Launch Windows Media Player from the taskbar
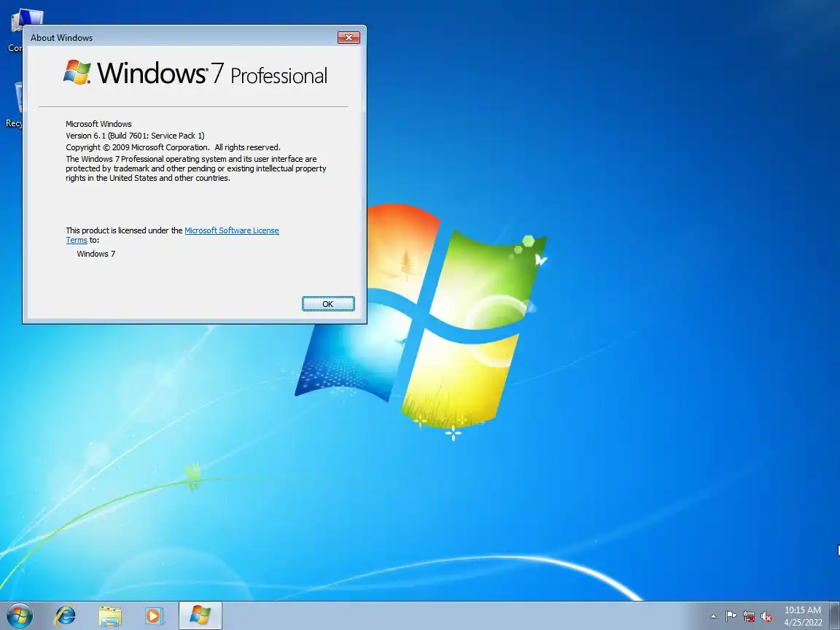This screenshot has width=840, height=630. [155, 616]
